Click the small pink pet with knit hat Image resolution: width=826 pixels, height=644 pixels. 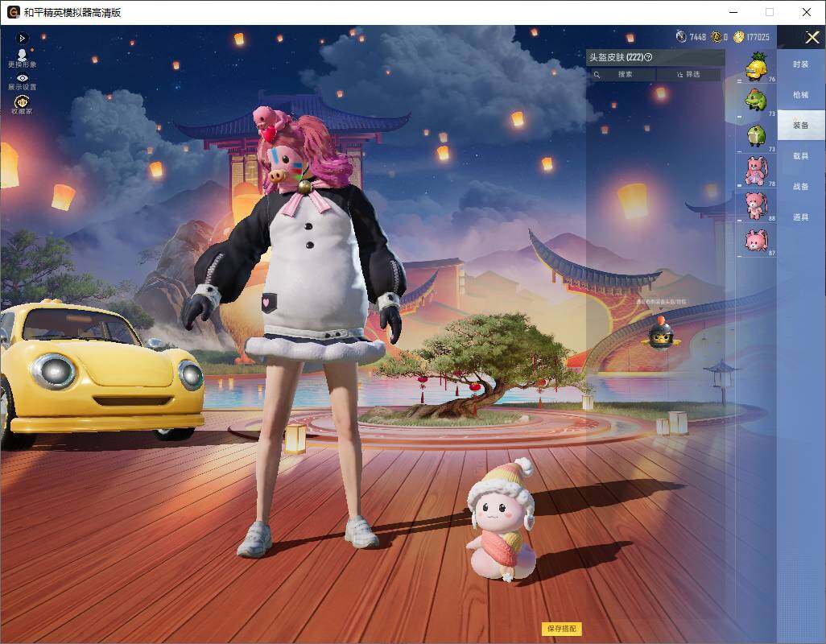(x=502, y=520)
